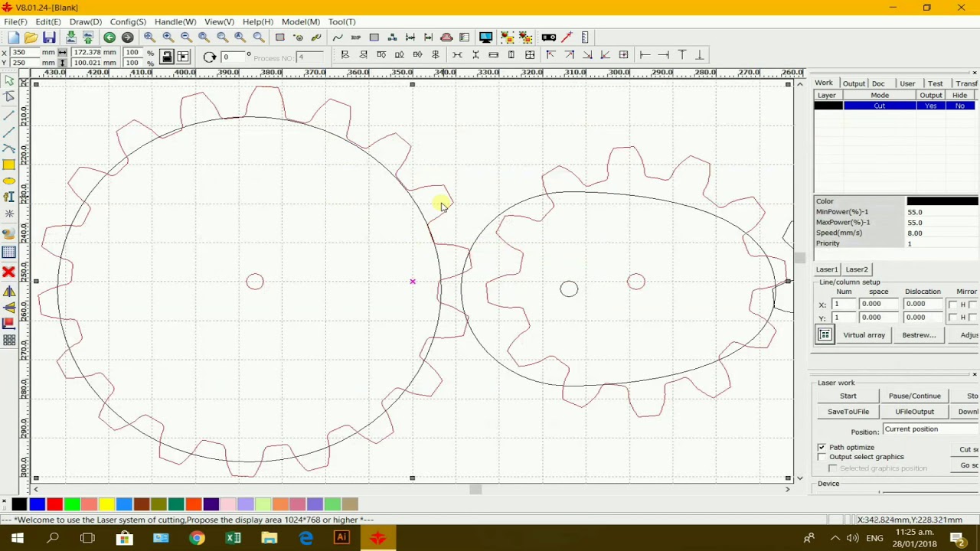Click the rotation angle input field

[234, 57]
